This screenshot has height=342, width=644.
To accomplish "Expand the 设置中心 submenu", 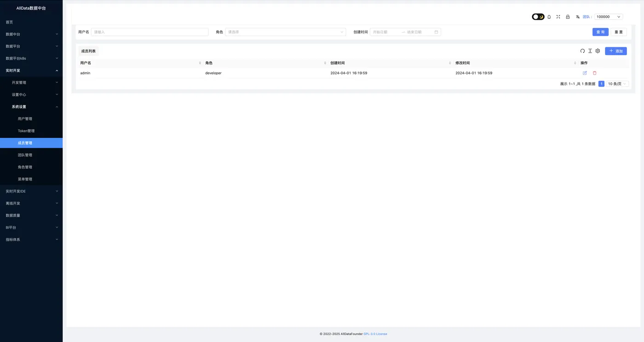I will [31, 95].
